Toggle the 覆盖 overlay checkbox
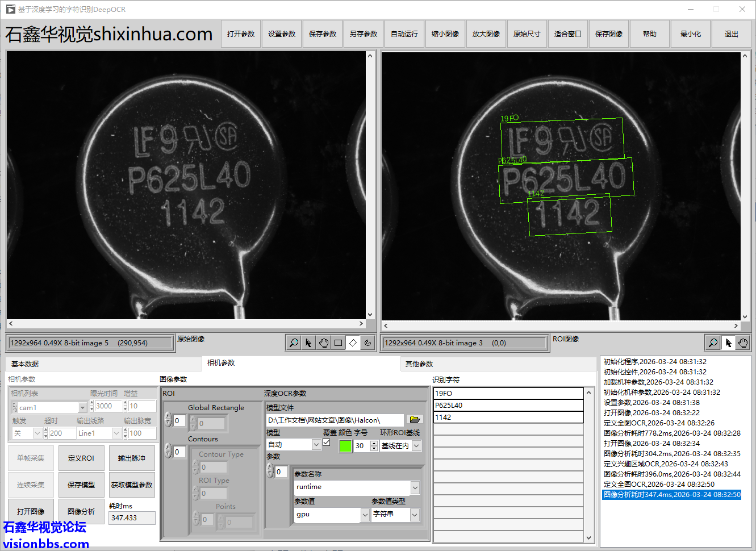Image resolution: width=756 pixels, height=551 pixels. point(327,443)
